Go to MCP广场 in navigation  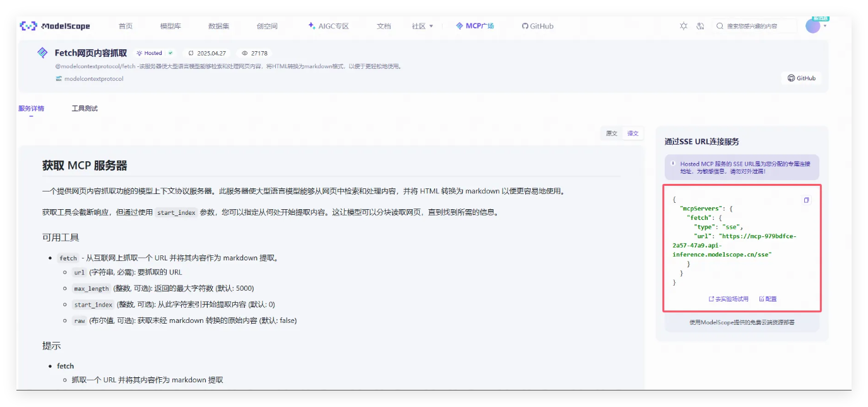pyautogui.click(x=475, y=26)
